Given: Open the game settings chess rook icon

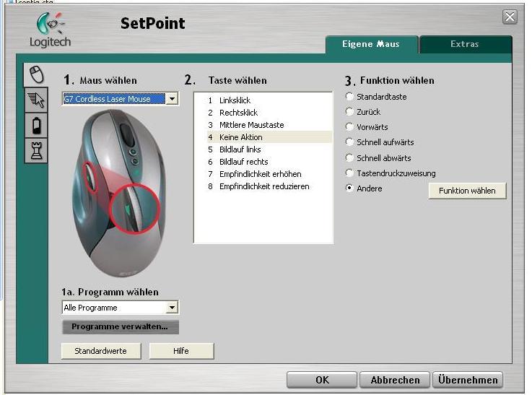Looking at the screenshot, I should (x=36, y=150).
